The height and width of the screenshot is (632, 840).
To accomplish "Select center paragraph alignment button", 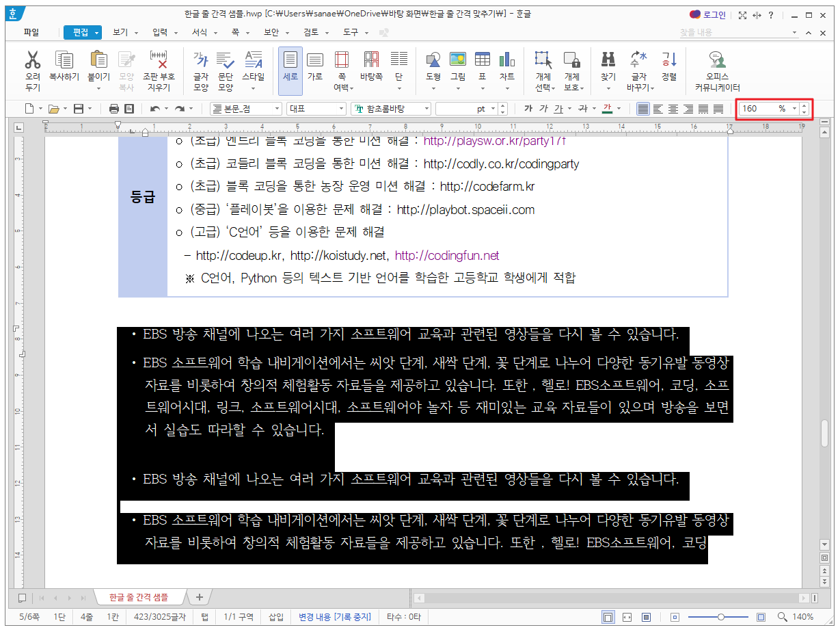I will tap(673, 109).
